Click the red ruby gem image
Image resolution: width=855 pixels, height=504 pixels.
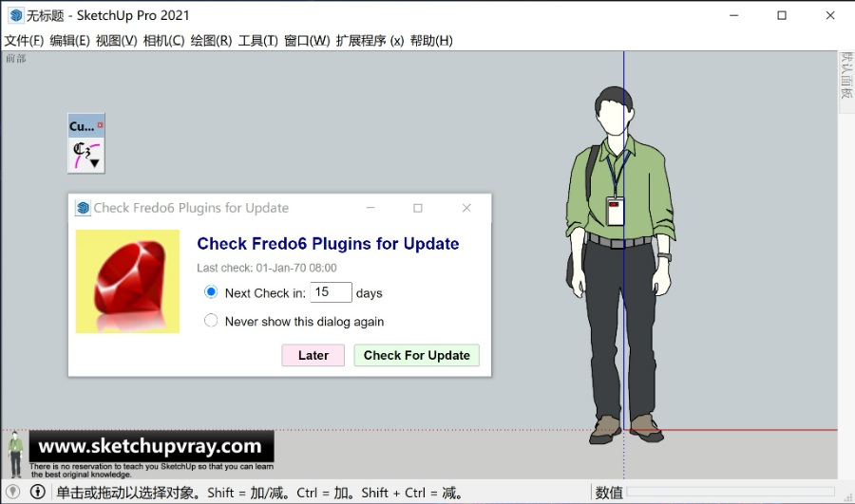point(127,281)
